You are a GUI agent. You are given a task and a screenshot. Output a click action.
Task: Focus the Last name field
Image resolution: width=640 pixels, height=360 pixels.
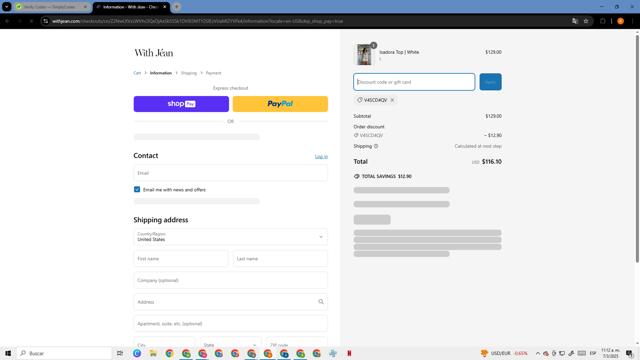click(x=280, y=258)
